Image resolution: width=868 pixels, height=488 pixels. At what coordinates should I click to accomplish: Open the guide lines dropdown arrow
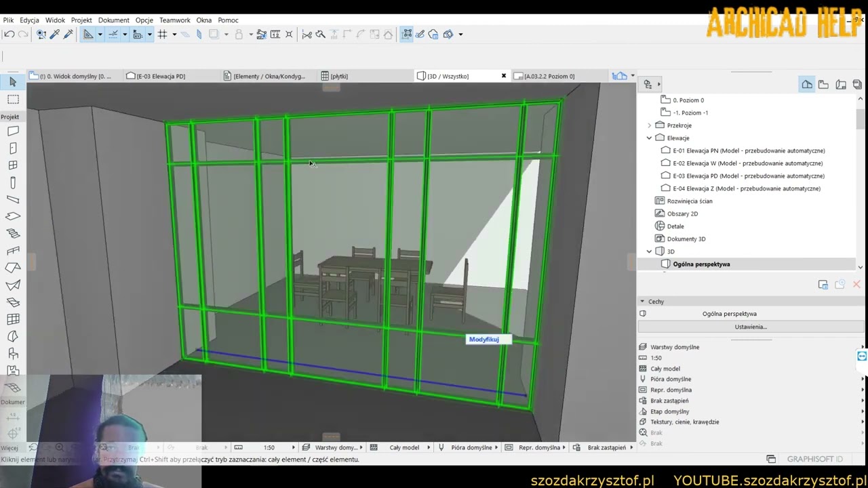pos(100,35)
